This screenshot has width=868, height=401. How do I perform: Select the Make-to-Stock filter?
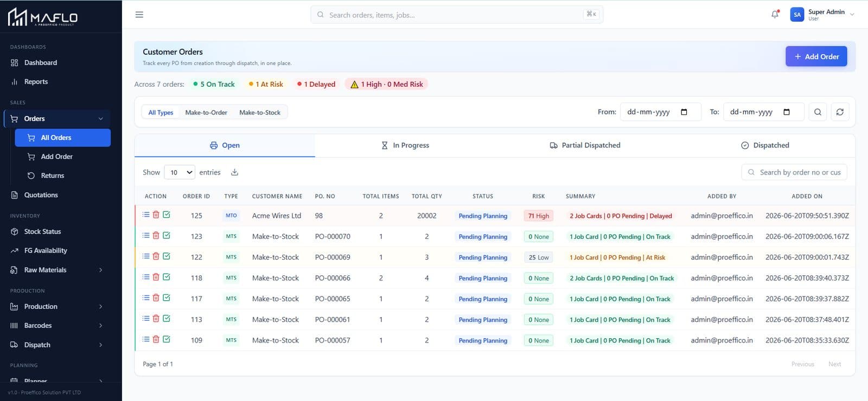point(260,113)
